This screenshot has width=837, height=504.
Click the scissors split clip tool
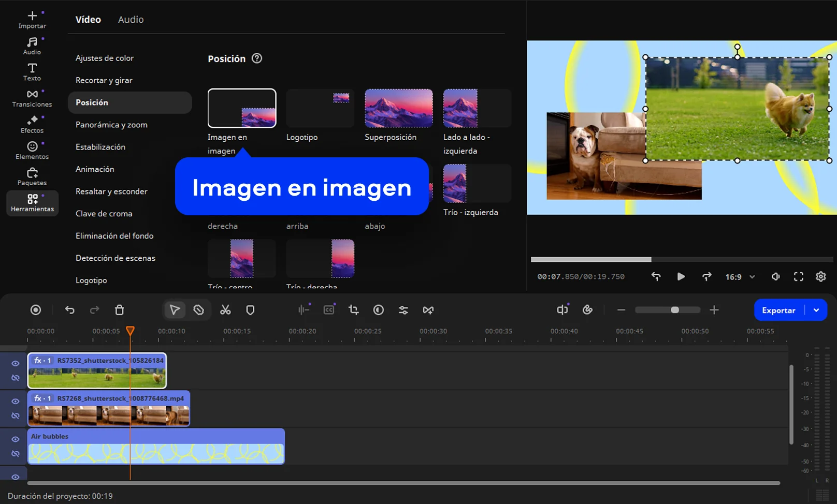pyautogui.click(x=225, y=310)
